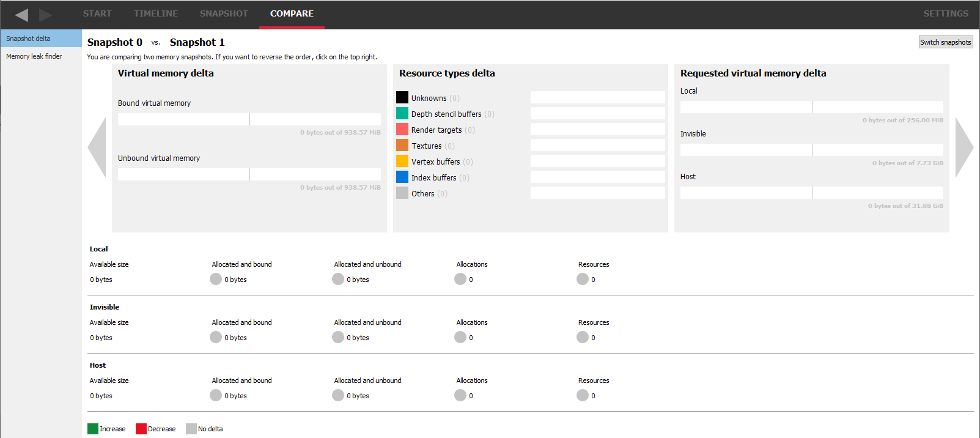Click the back navigation arrow

coord(21,15)
